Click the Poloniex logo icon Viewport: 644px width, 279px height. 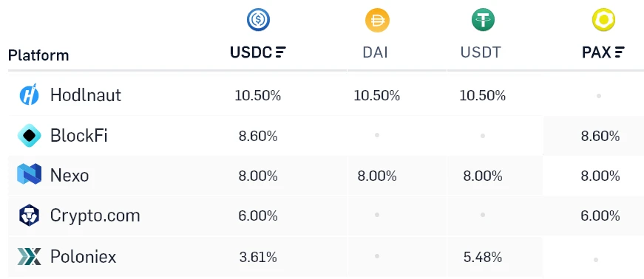(29, 256)
